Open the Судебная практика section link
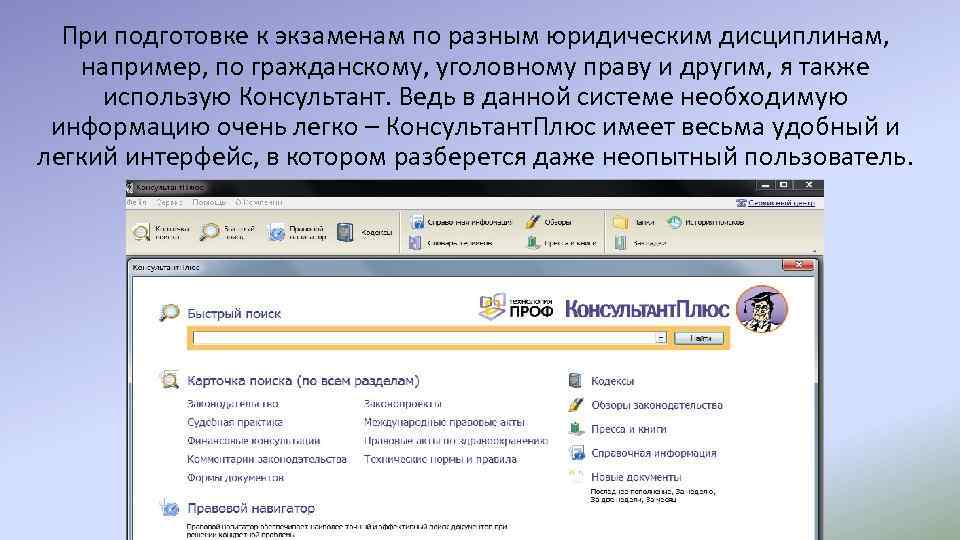 pos(235,422)
